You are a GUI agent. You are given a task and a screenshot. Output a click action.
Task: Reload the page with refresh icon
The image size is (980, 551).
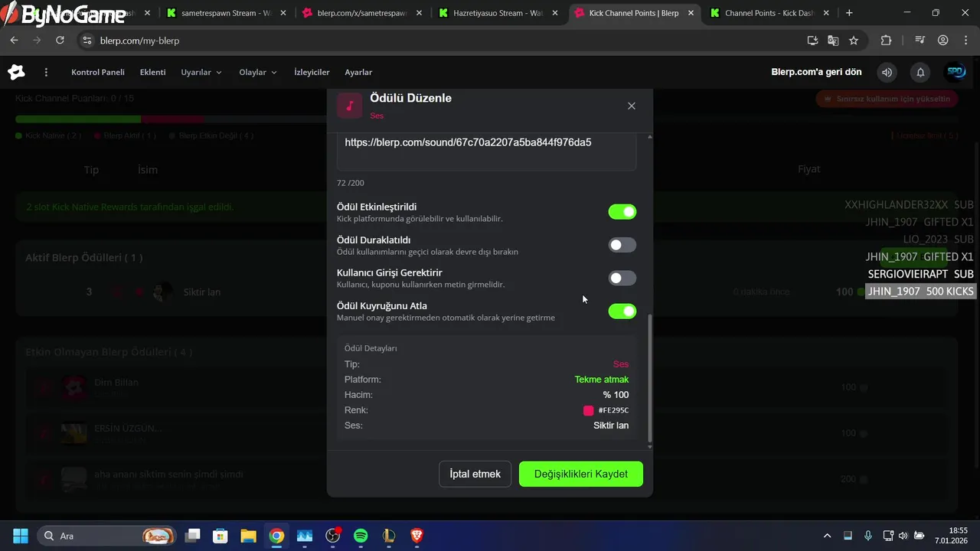coord(60,40)
